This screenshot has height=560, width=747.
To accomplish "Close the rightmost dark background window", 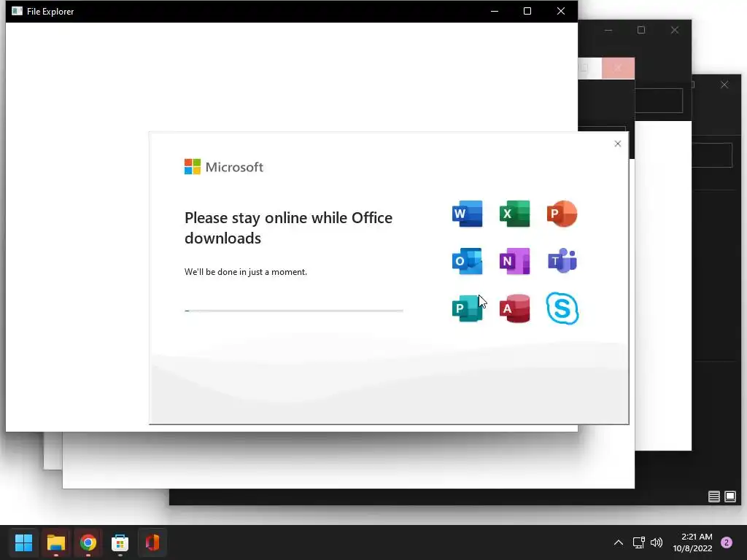I will [x=724, y=85].
